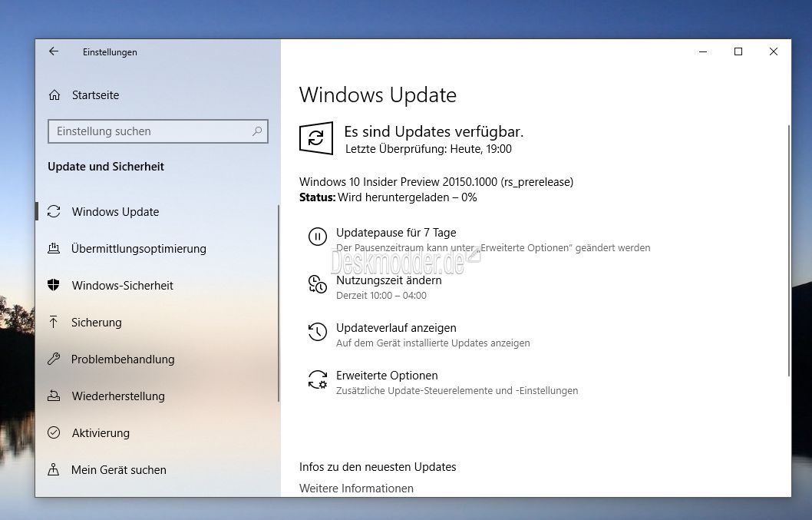The height and width of the screenshot is (520, 812).
Task: Click Updateverlauf anzeigen
Action: [x=396, y=328]
